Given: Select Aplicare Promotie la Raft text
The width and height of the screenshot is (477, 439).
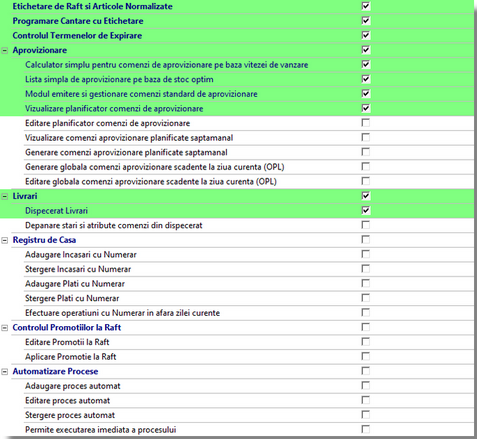Looking at the screenshot, I should (x=71, y=357).
